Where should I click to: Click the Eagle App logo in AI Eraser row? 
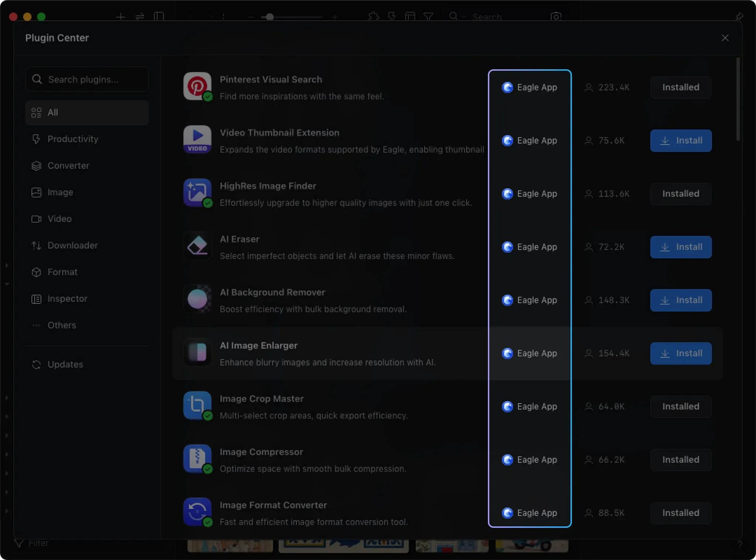click(x=508, y=247)
